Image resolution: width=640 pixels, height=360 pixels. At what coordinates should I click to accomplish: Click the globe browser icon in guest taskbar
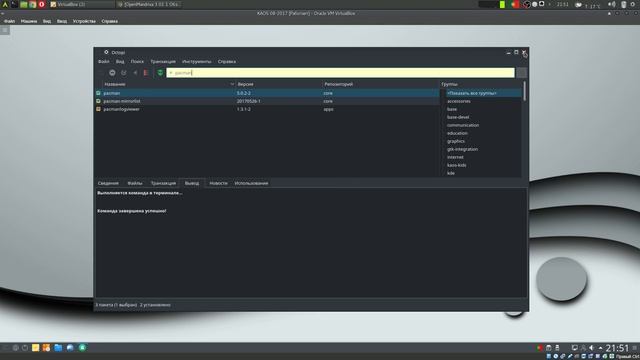click(70, 348)
